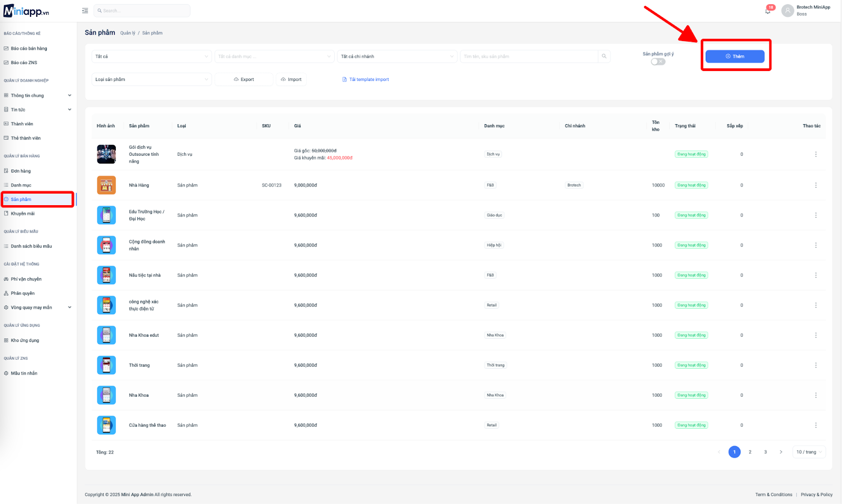Open Báo cáo bán hàng in sidebar
Viewport: 842px width, 504px height.
click(29, 48)
